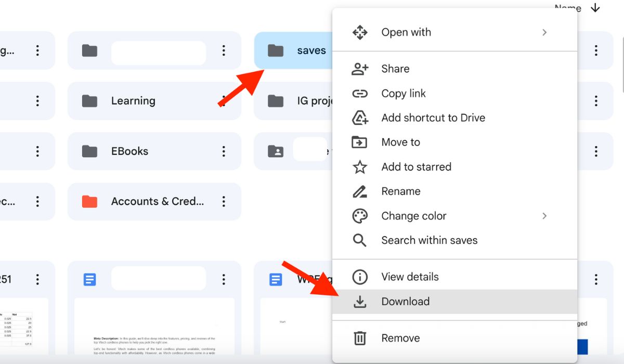
Task: Click the person-add Share icon
Action: [x=359, y=68]
